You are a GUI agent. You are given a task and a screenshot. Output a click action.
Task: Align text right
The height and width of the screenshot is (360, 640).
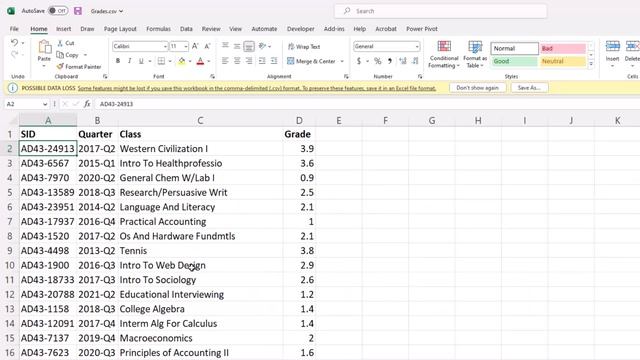[x=249, y=61]
